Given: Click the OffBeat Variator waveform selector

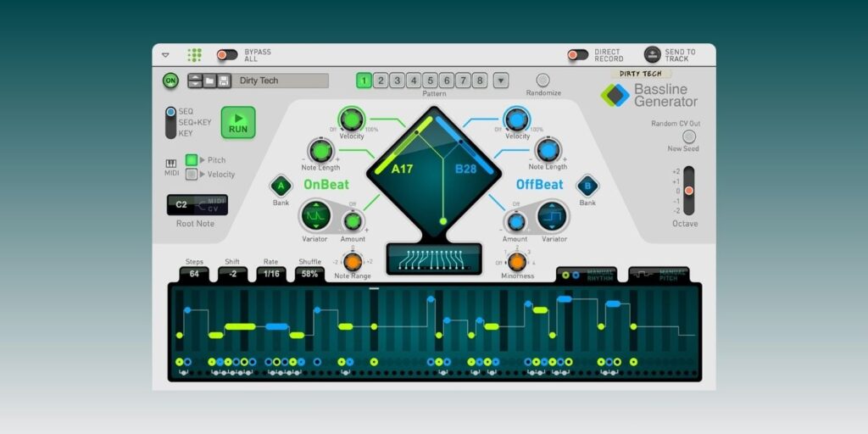Looking at the screenshot, I should tap(553, 216).
